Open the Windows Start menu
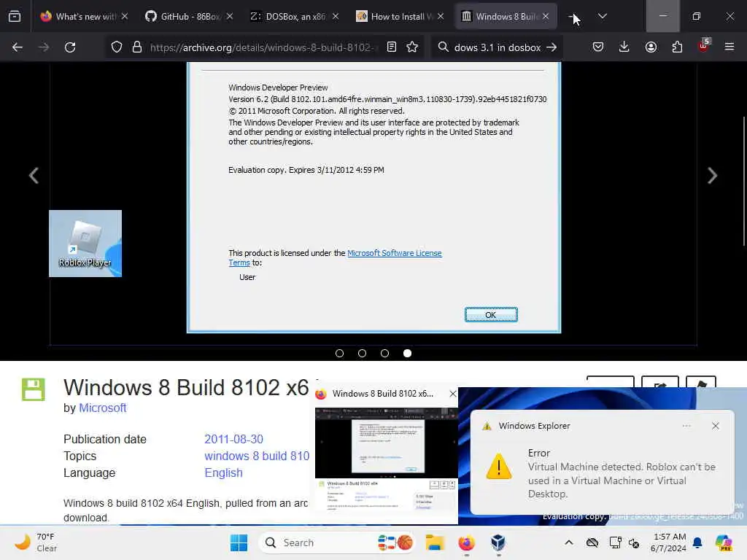 239,542
